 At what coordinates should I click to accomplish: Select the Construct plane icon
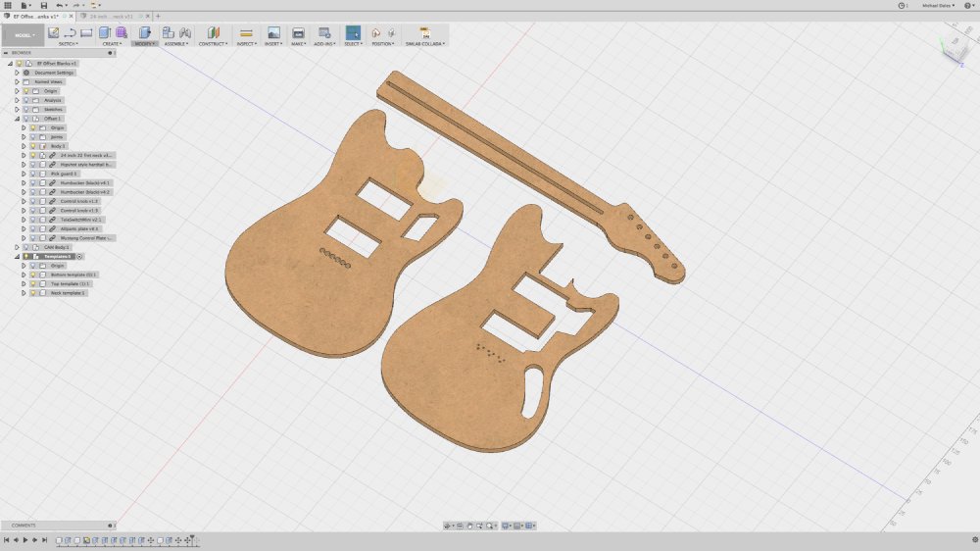tap(213, 32)
